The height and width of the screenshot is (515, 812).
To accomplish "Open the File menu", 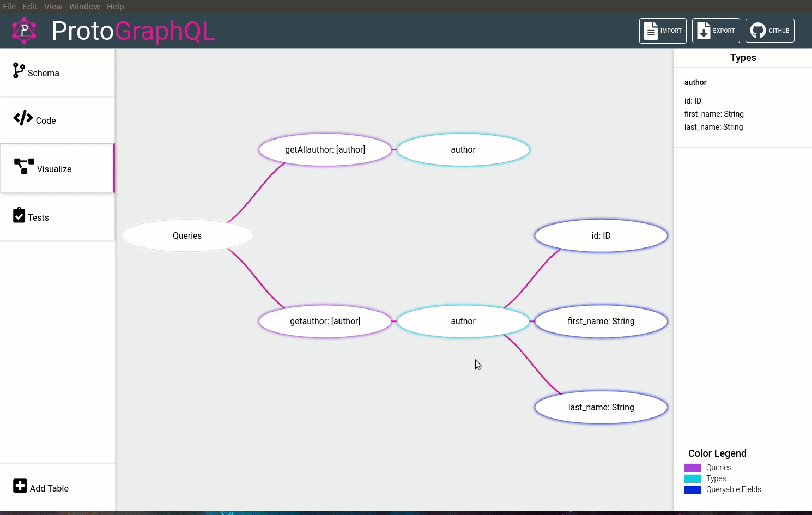I will (x=9, y=7).
